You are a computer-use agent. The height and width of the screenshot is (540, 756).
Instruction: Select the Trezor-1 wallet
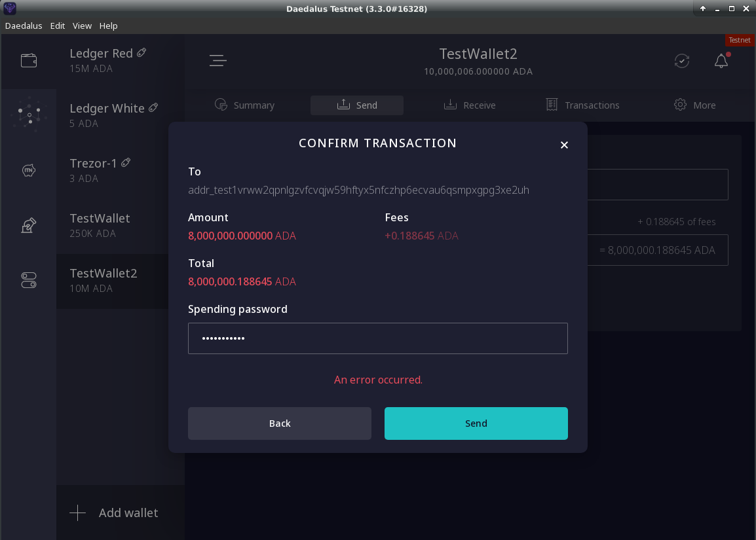[x=121, y=171]
